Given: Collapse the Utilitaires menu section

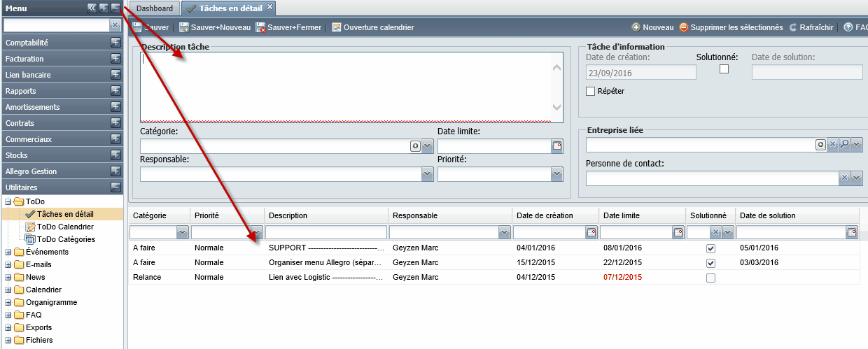Looking at the screenshot, I should 115,187.
